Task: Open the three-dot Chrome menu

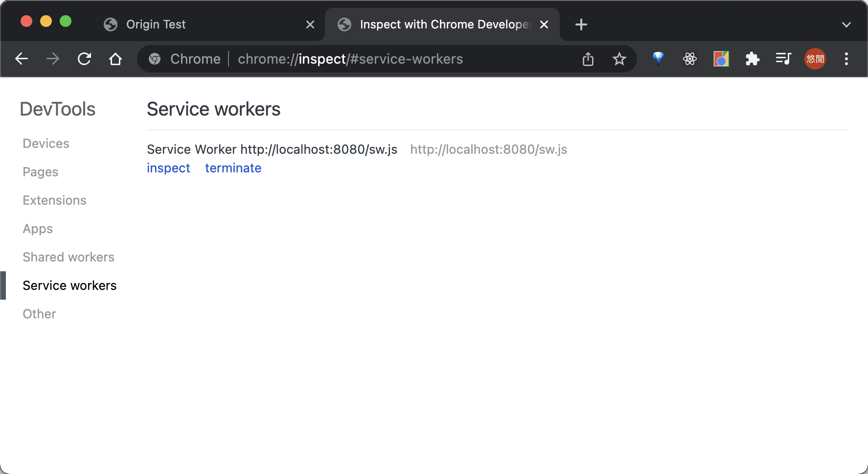Action: click(x=846, y=59)
